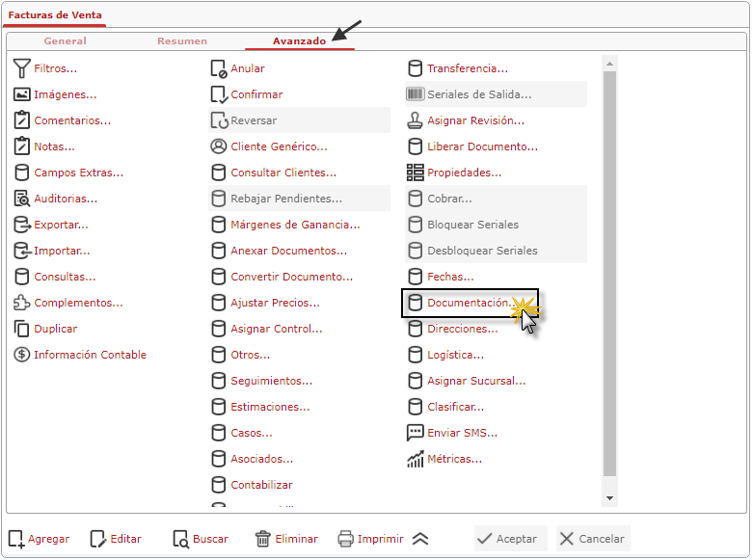The width and height of the screenshot is (753, 560).
Task: Click the Reversar undo document icon
Action: tap(220, 120)
